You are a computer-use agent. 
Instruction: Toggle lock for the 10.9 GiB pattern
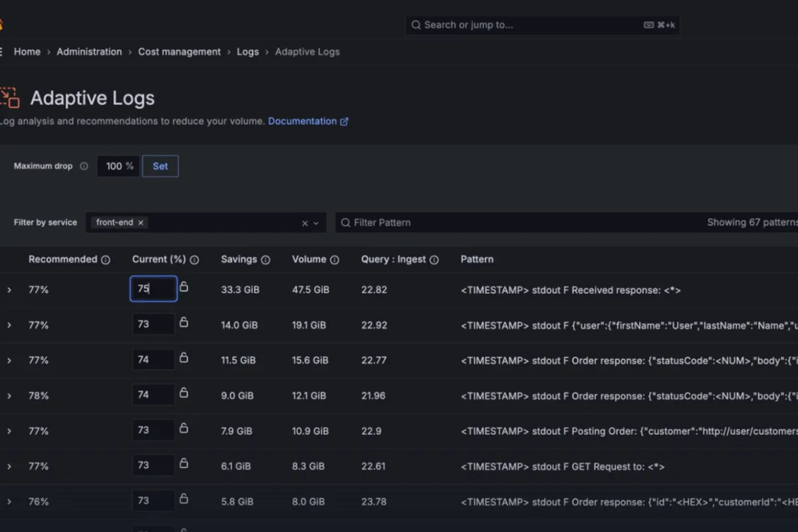184,428
